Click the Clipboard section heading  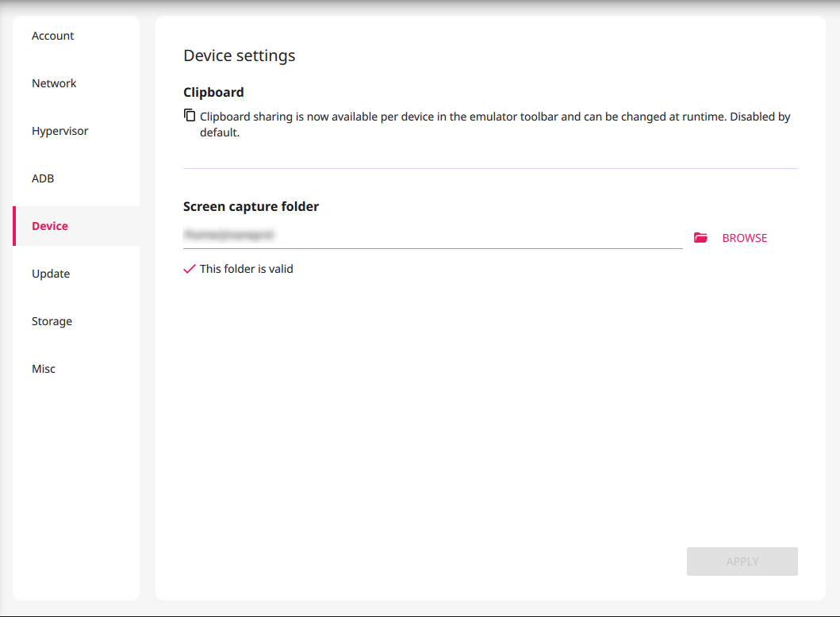coord(213,92)
